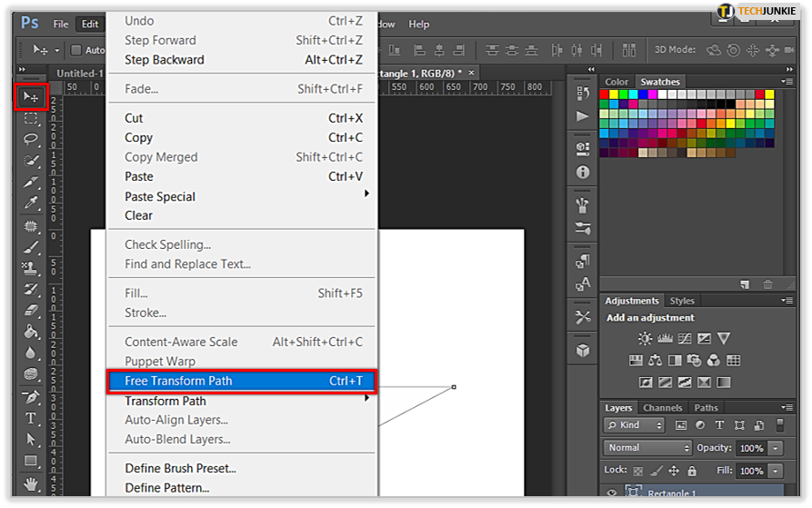
Task: Add a Color Balance adjustment scales icon
Action: pos(655,360)
